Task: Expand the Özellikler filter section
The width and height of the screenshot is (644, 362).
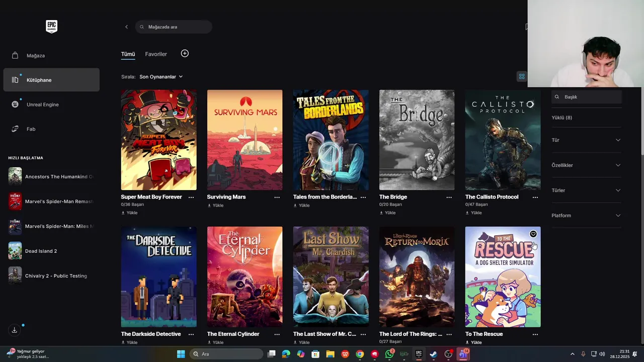Action: pyautogui.click(x=587, y=165)
